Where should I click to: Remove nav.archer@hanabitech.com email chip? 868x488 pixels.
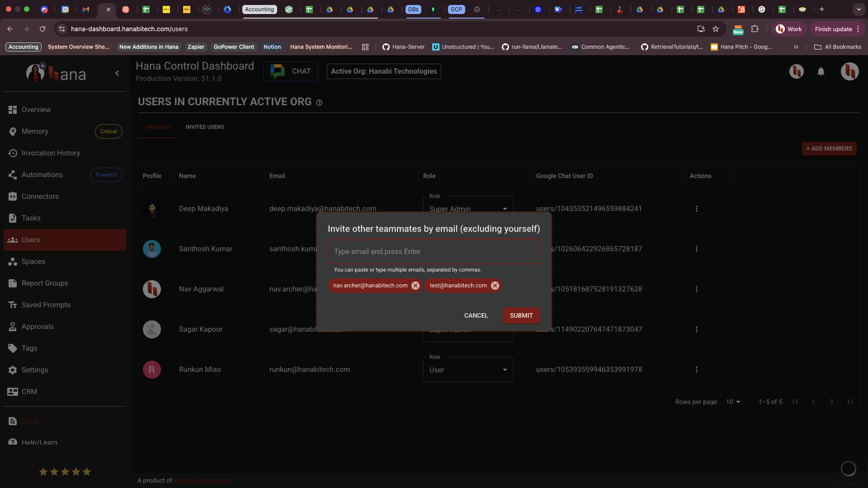[x=415, y=286]
